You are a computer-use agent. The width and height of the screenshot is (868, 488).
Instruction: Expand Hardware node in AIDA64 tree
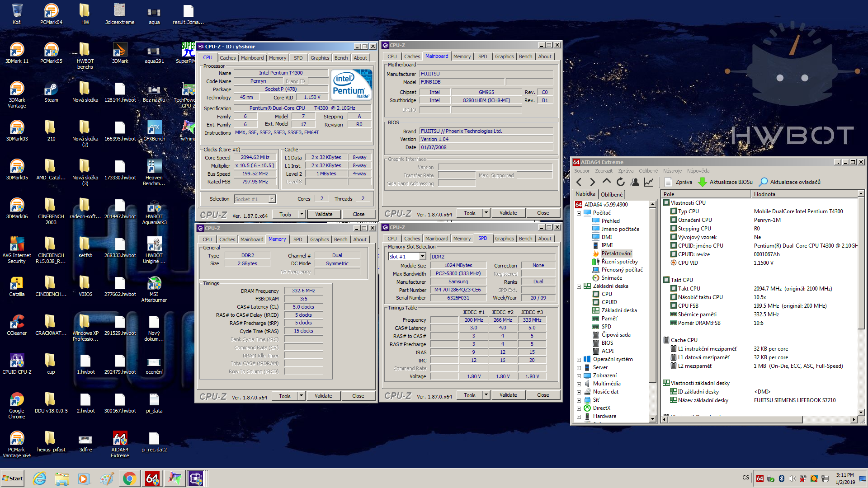tap(579, 417)
